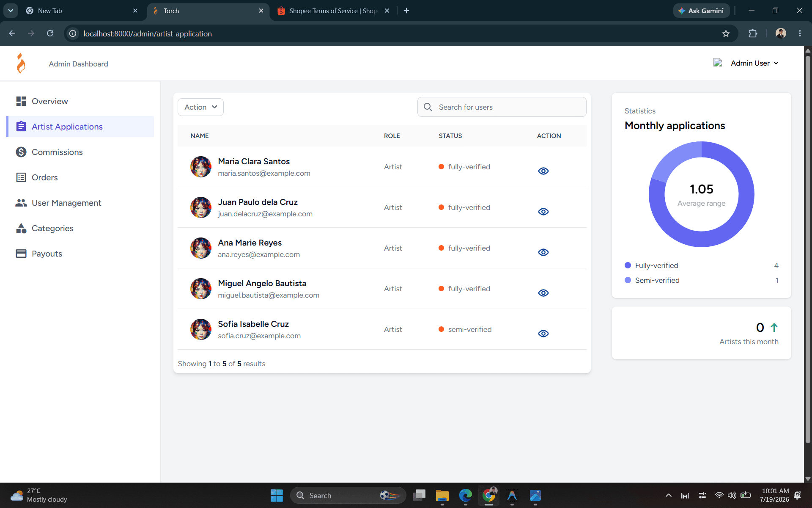
Task: Open the Orders section
Action: (80, 177)
